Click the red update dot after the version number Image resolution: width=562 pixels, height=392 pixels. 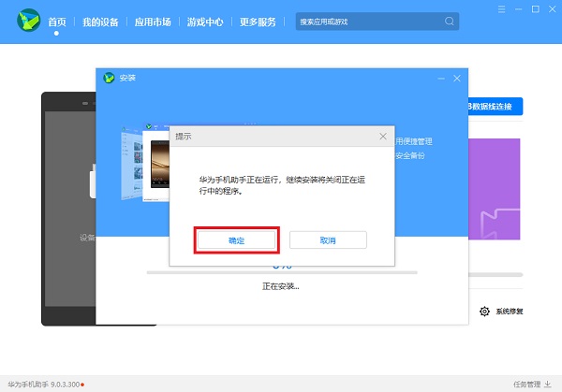point(82,385)
